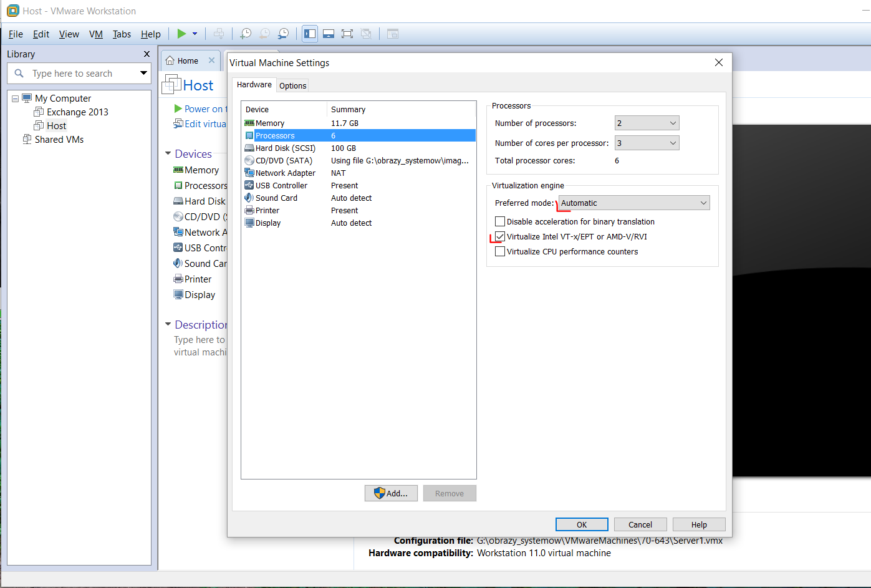Viewport: 871px width, 588px height.
Task: Enter full screen mode from the toolbar
Action: coord(347,34)
